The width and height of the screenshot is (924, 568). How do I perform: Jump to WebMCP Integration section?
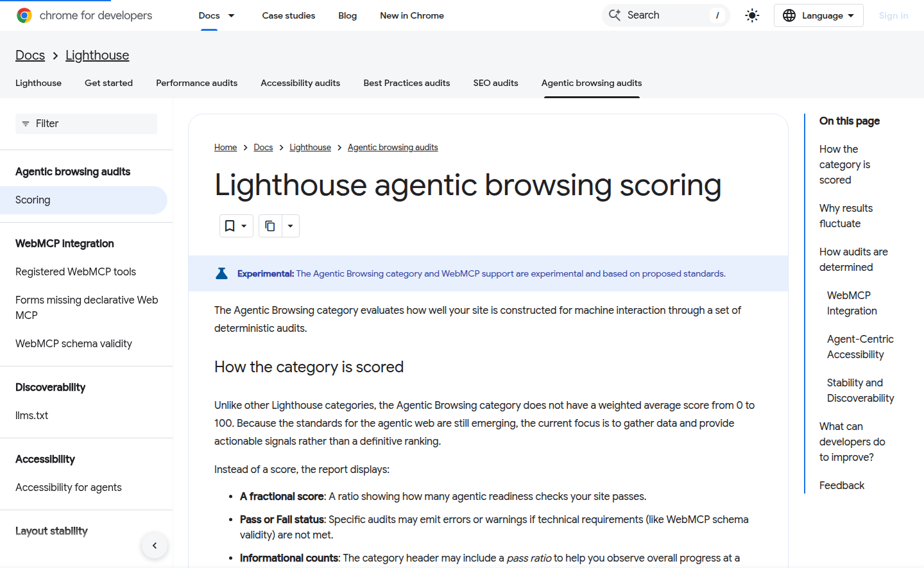pyautogui.click(x=851, y=303)
